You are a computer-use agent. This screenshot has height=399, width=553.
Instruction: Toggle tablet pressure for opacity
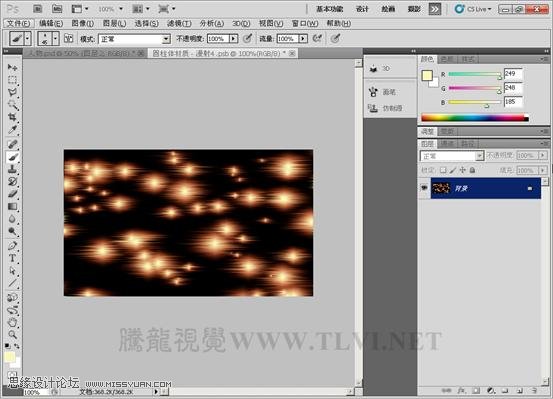pyautogui.click(x=248, y=38)
